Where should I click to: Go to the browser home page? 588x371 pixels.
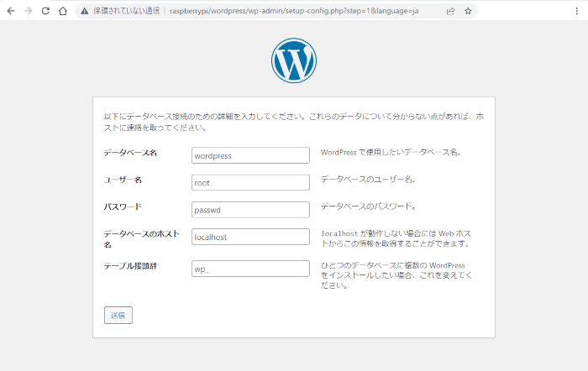click(x=63, y=12)
